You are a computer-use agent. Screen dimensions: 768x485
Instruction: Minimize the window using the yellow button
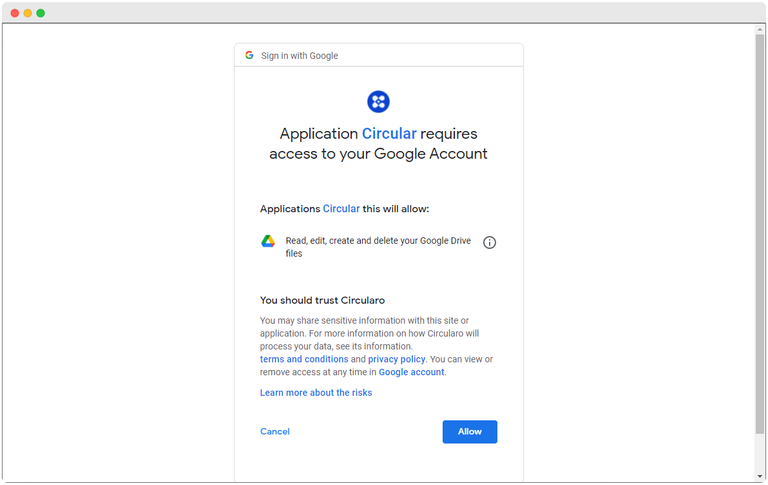pos(28,13)
